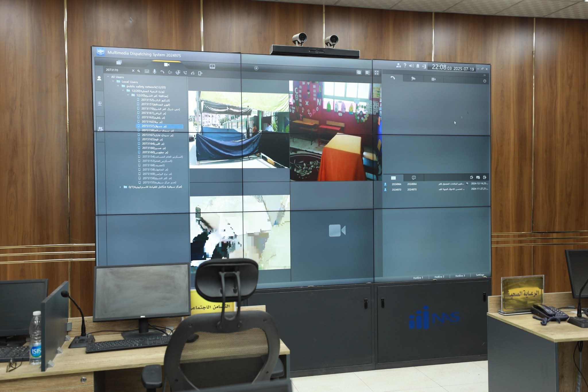This screenshot has height=392, width=588.
Task: Collapse the وزارة التنمية المحلية folder
Action: (x=123, y=90)
